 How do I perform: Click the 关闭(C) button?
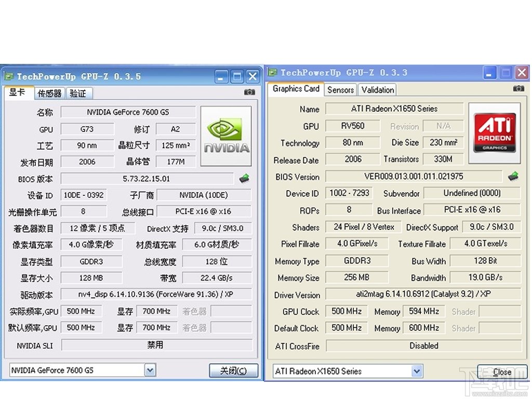point(233,370)
